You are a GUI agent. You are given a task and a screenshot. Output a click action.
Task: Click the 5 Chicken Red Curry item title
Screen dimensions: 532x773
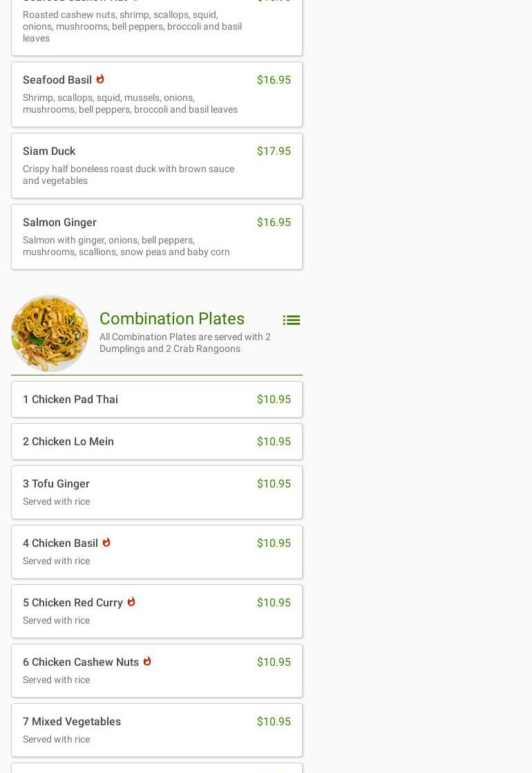73,603
